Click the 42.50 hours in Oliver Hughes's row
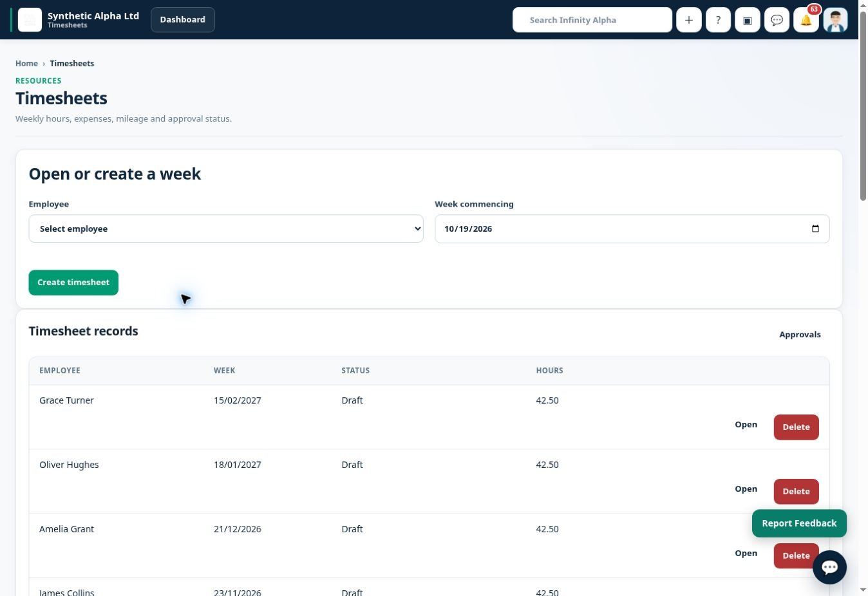Image resolution: width=868 pixels, height=596 pixels. click(x=547, y=465)
